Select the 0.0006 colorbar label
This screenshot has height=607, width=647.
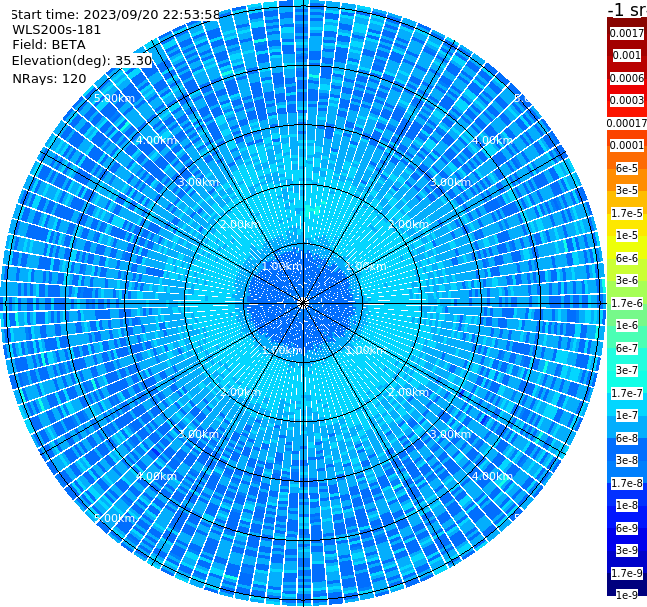pos(627,78)
